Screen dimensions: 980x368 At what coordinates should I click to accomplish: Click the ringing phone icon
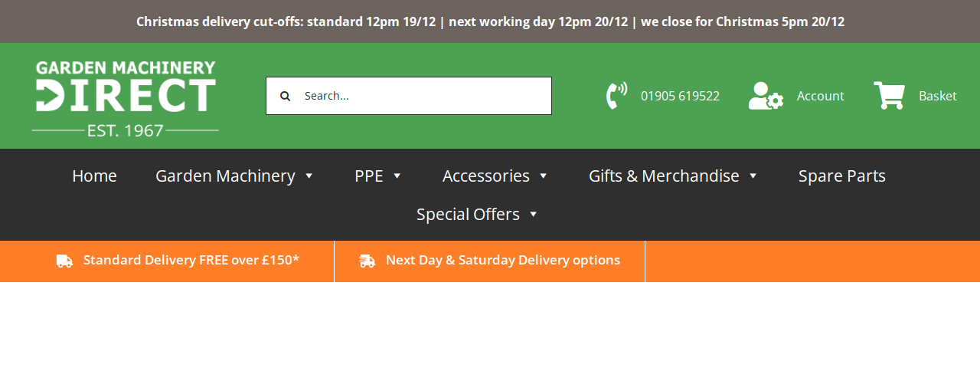616,96
